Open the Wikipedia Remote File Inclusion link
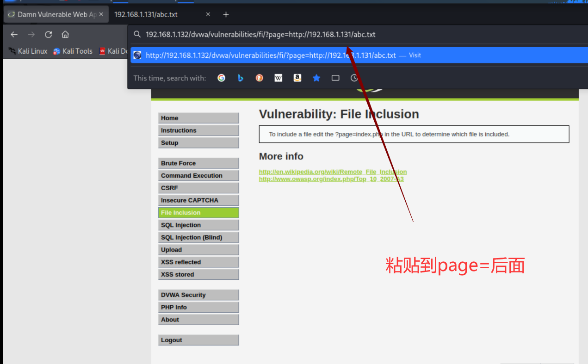The width and height of the screenshot is (588, 364). click(x=333, y=172)
